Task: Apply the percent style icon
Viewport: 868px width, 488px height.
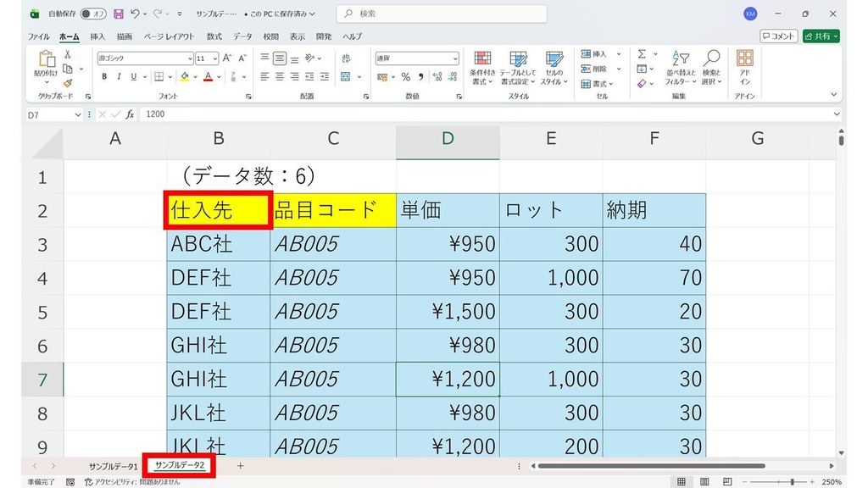Action: [405, 78]
